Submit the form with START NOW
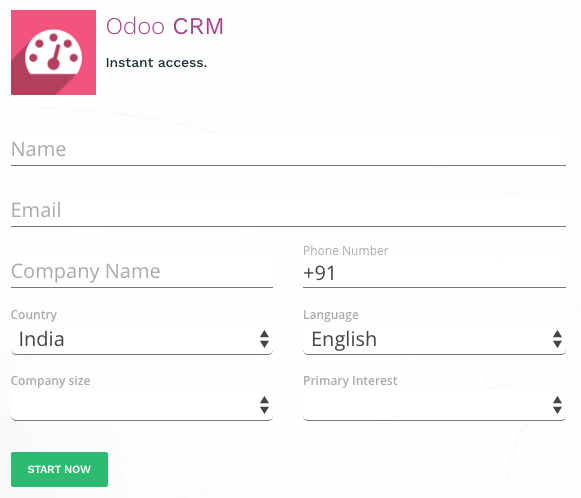The height and width of the screenshot is (498, 581). pos(59,469)
